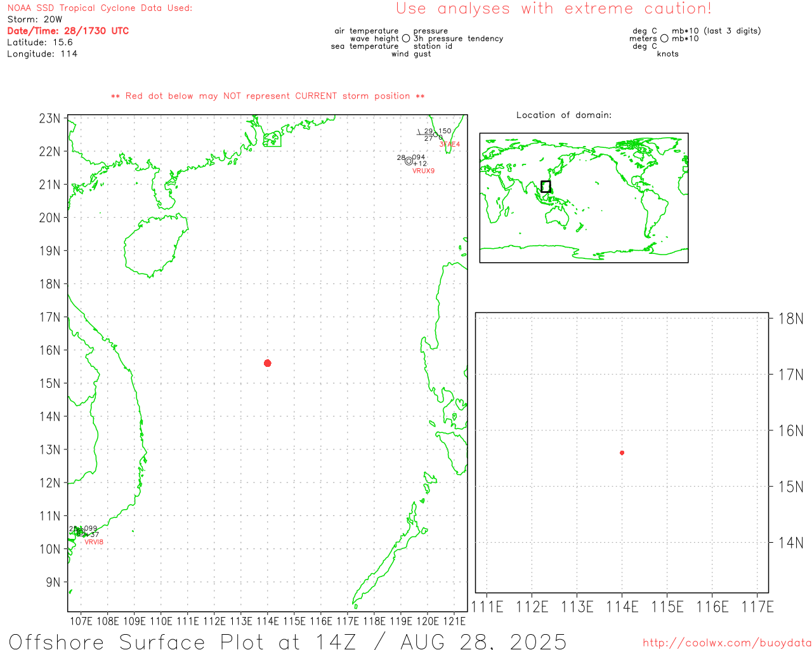The height and width of the screenshot is (650, 812).
Task: Click the 'Longitude: 114' text
Action: (x=43, y=54)
